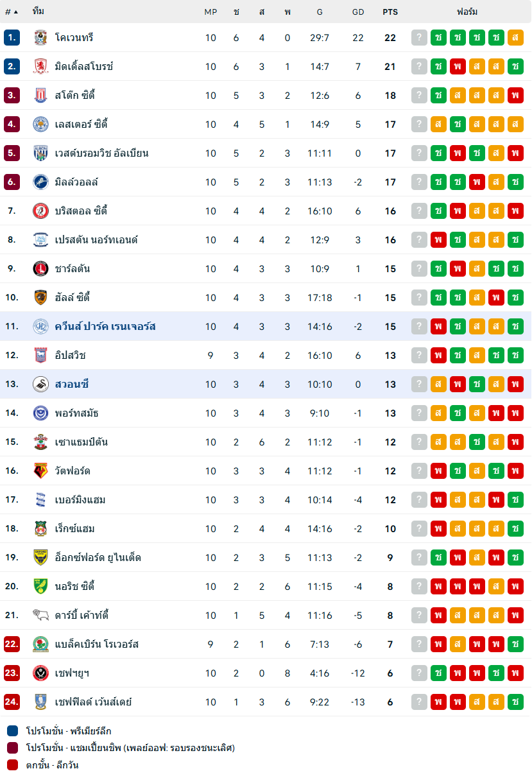The image size is (532, 778).
Task: Click Middlesbrough's red loss form badge
Action: [x=458, y=67]
